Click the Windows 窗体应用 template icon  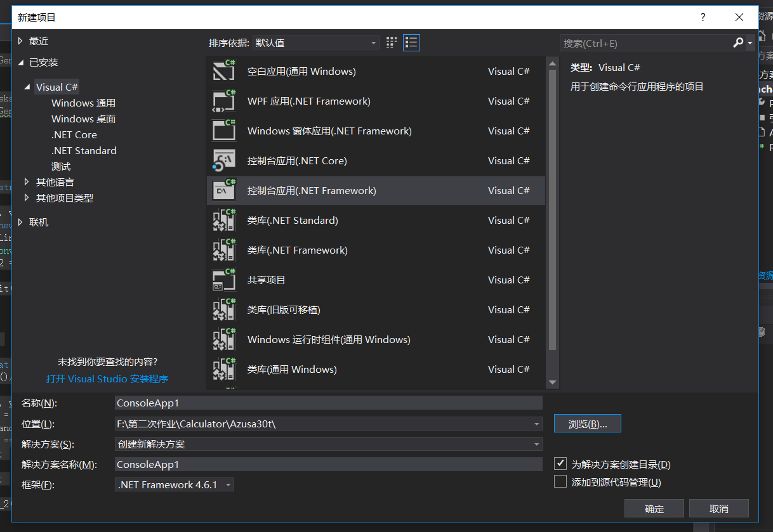click(x=224, y=131)
